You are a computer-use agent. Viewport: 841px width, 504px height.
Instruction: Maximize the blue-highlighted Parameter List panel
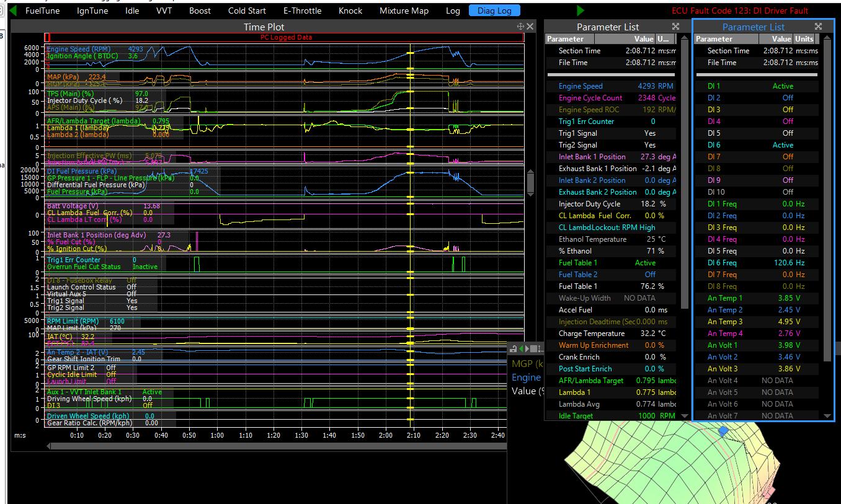coord(818,27)
